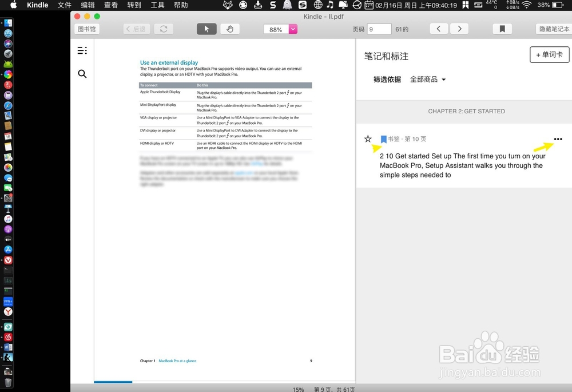Click the blue bookmark flag on the page 10 note
The height and width of the screenshot is (392, 572).
click(383, 139)
